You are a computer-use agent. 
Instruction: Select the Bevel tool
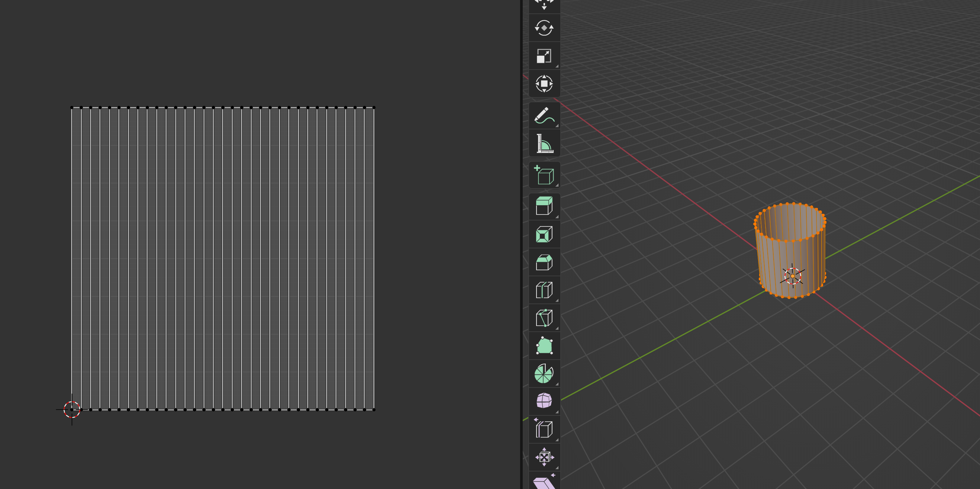pyautogui.click(x=544, y=263)
